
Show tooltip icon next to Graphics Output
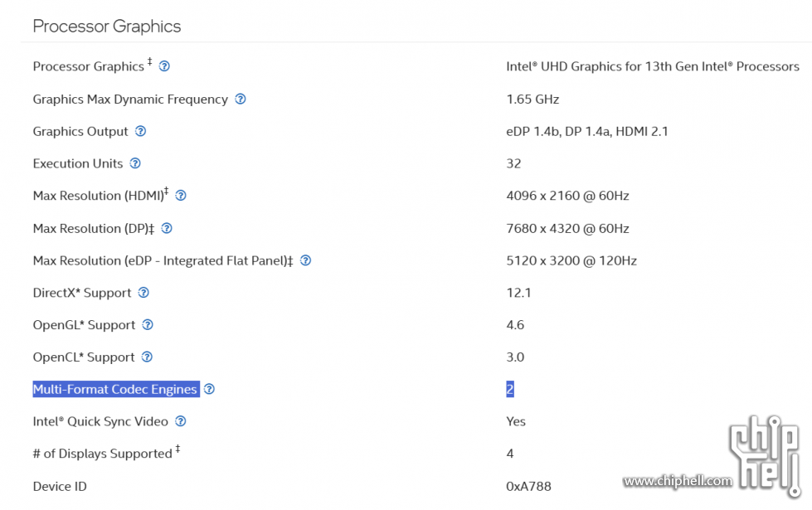(140, 131)
